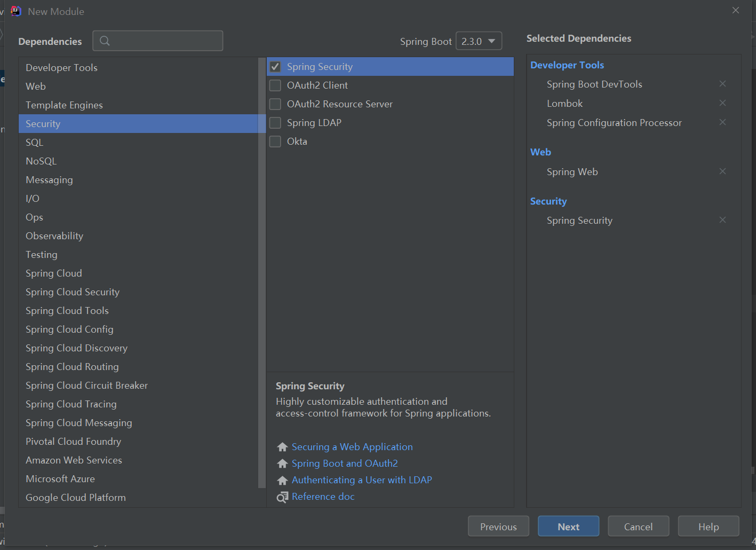The image size is (756, 550).
Task: Select Spring Cloud Tracing category
Action: point(138,404)
